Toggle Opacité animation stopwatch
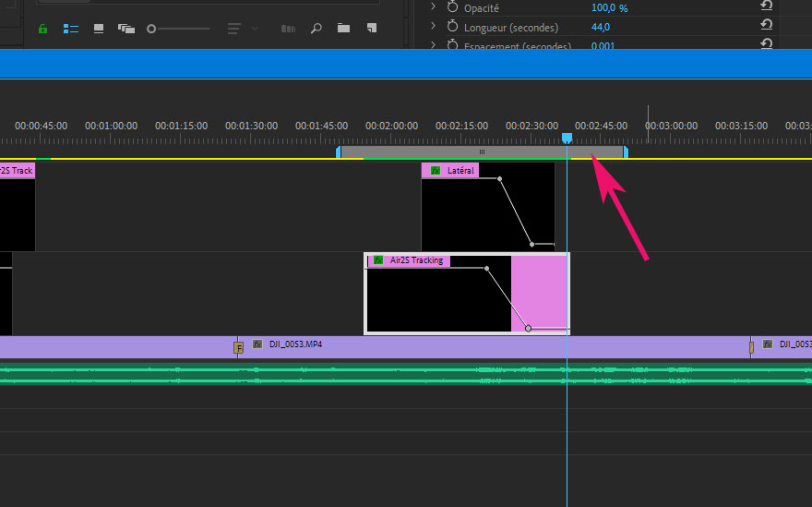Image resolution: width=812 pixels, height=507 pixels. click(452, 7)
